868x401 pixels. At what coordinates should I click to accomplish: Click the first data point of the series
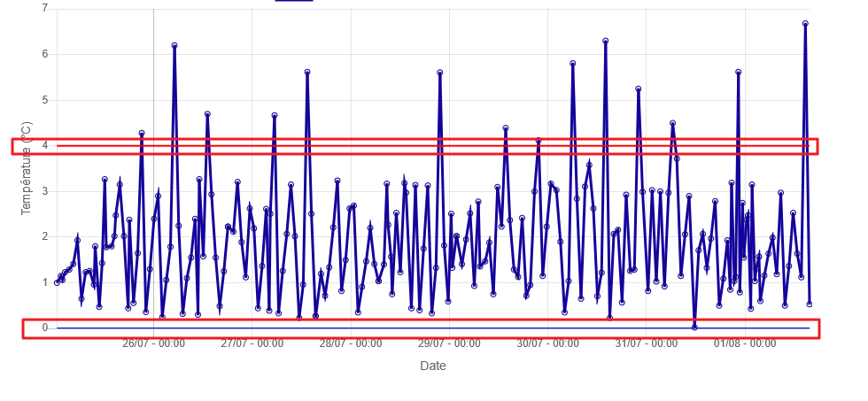pyautogui.click(x=57, y=282)
